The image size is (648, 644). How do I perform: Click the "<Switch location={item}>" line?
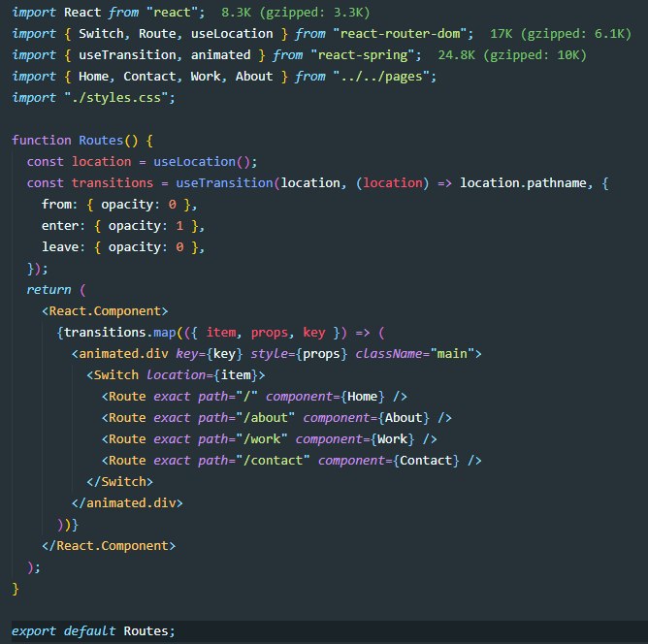176,375
